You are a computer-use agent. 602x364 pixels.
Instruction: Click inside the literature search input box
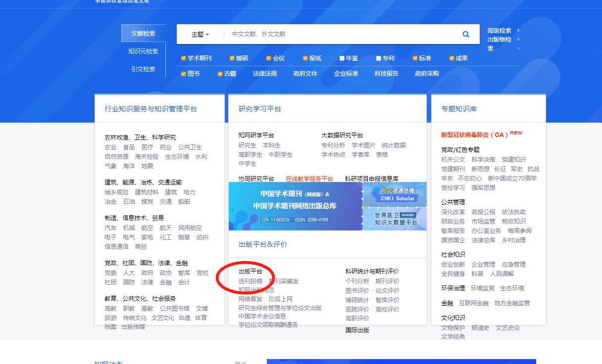coord(327,34)
